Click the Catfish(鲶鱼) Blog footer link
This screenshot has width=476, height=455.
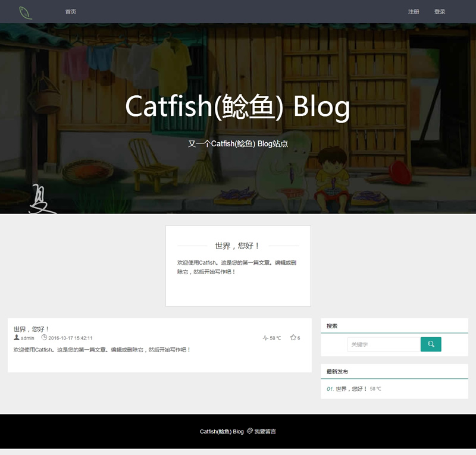(221, 431)
